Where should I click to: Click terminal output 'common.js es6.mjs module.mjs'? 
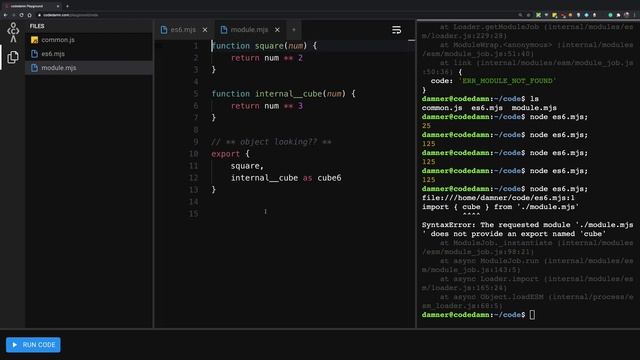(x=489, y=108)
